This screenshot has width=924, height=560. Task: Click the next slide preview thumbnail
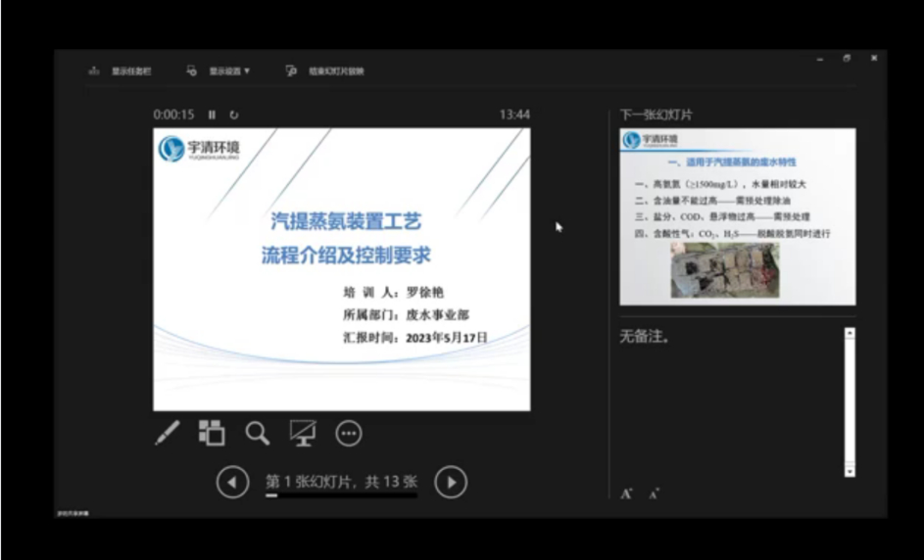(737, 216)
